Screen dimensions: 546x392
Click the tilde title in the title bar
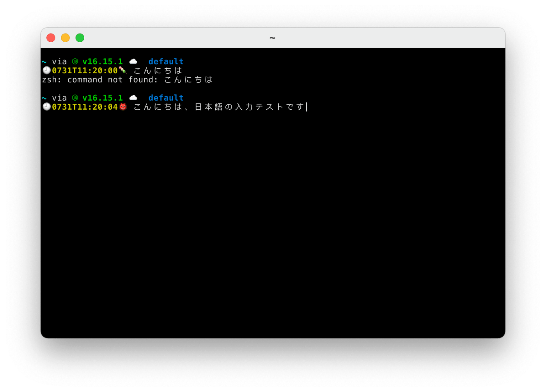(273, 38)
